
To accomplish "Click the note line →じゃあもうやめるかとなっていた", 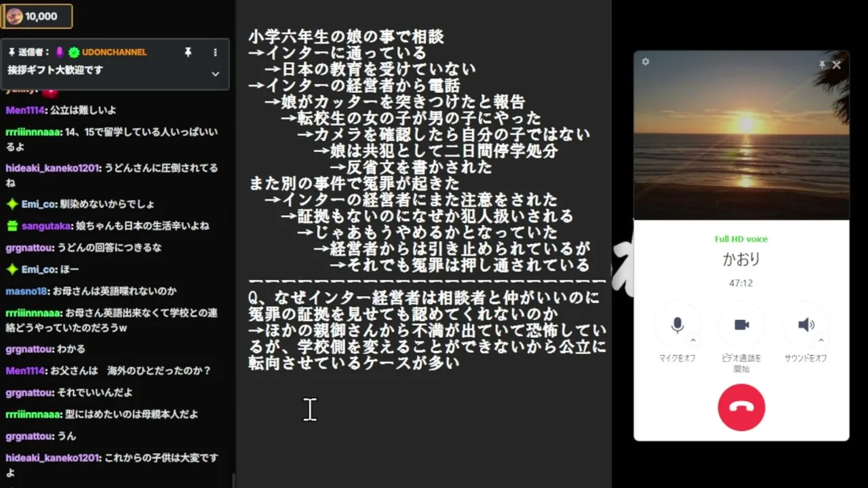I will pos(427,232).
